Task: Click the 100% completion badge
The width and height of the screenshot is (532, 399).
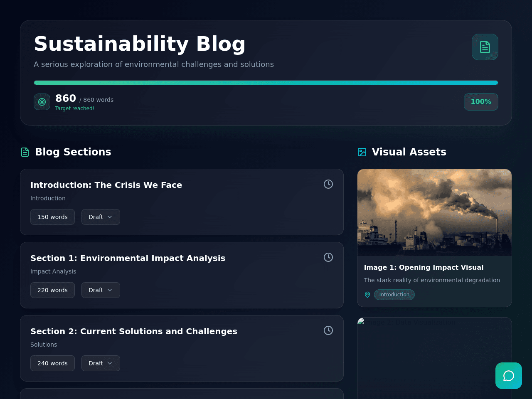Action: point(481,102)
